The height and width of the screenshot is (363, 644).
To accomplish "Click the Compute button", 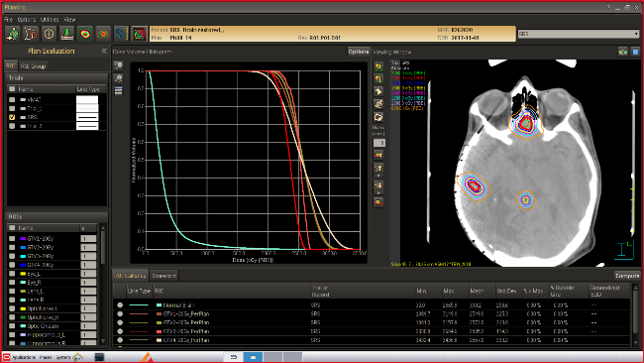I will coord(627,276).
